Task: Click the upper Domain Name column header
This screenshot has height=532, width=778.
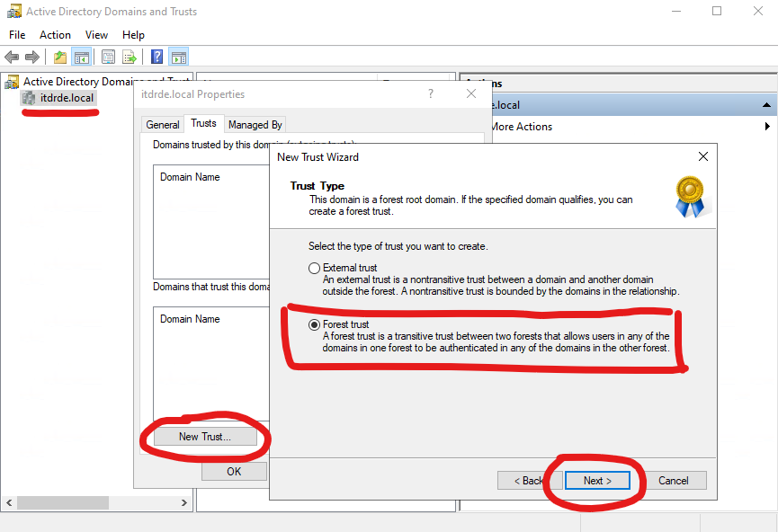Action: pyautogui.click(x=190, y=177)
